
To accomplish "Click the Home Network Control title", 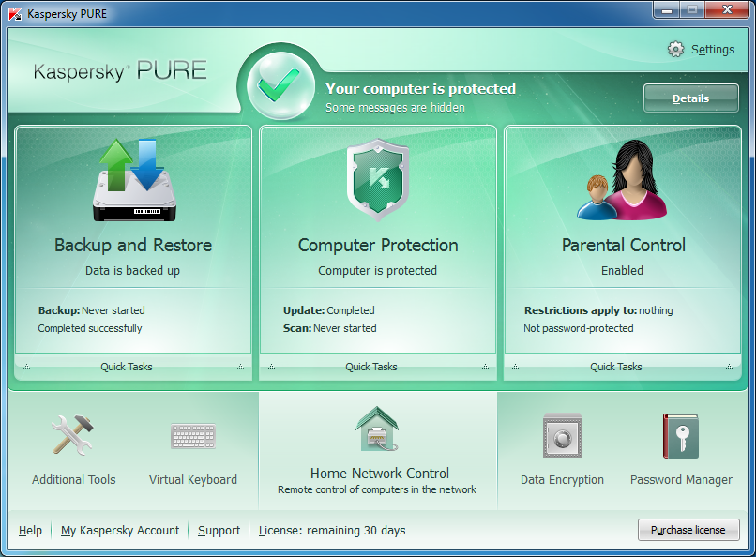I will 380,474.
